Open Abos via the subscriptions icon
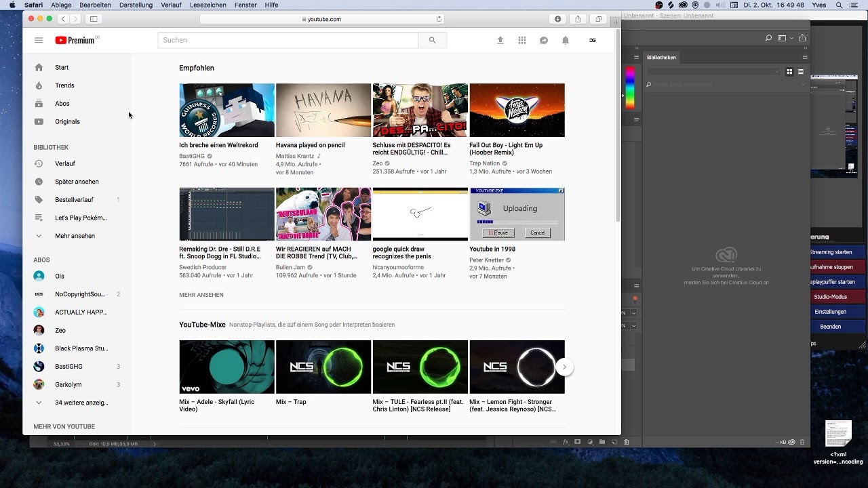The image size is (868, 488). coord(39,104)
